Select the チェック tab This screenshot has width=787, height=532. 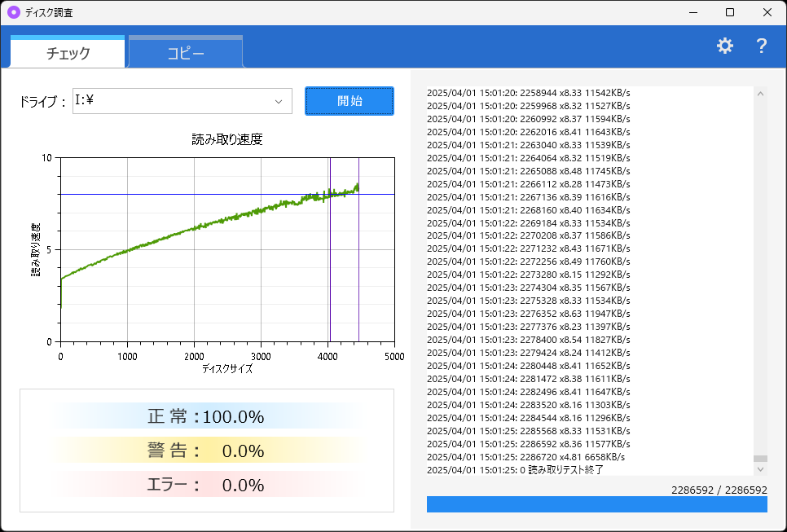point(66,51)
